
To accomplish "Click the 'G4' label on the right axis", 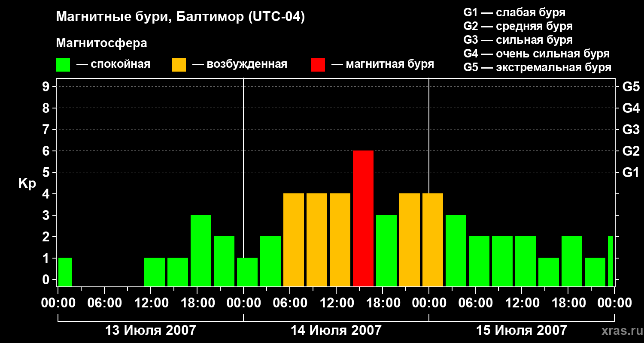I will (x=631, y=108).
